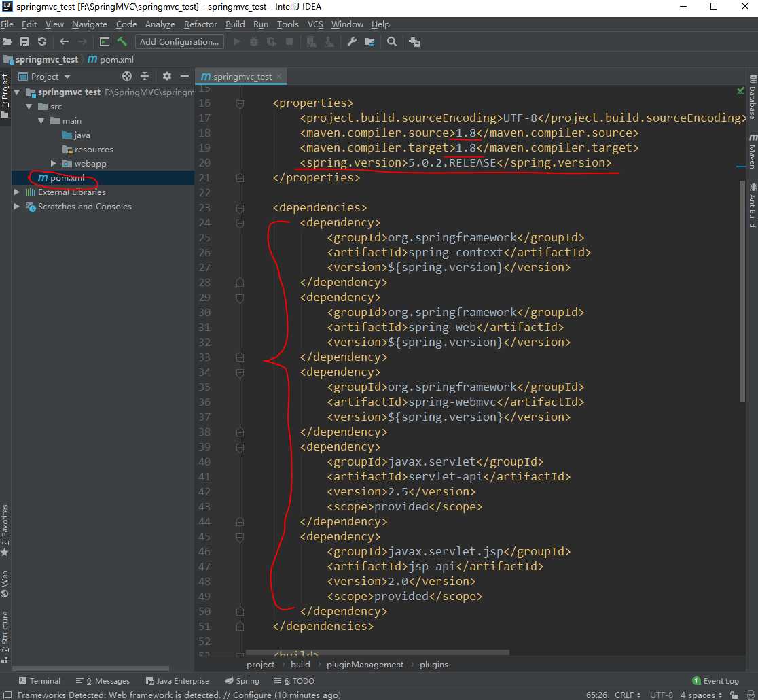The height and width of the screenshot is (700, 758).
Task: Toggle the 1: Project side tab
Action: [5, 95]
